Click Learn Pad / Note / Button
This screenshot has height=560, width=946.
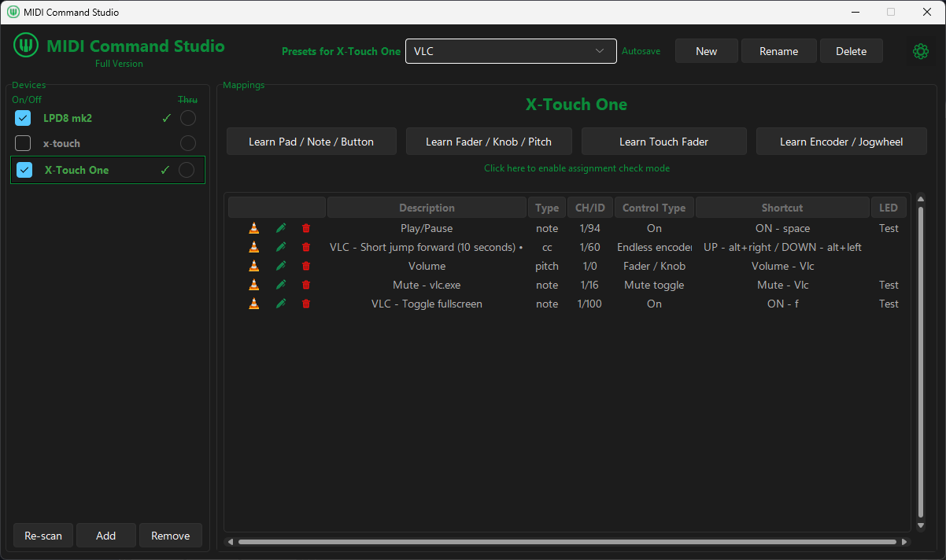click(311, 142)
